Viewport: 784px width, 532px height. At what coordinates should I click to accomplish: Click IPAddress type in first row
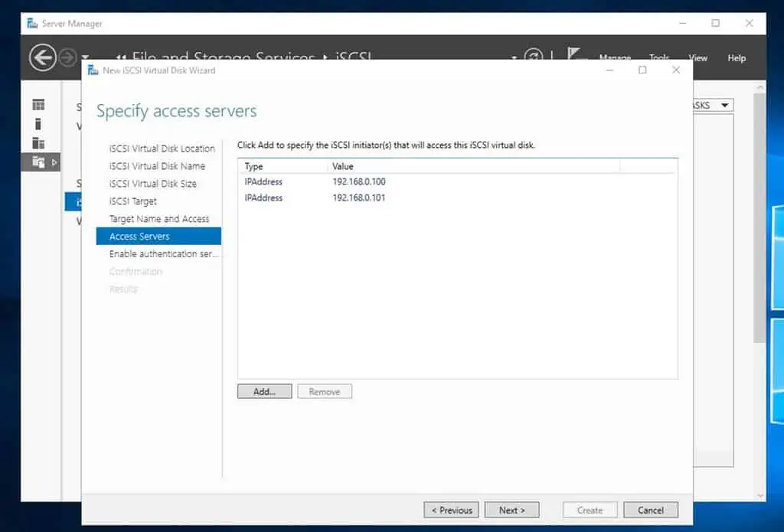[x=263, y=181]
